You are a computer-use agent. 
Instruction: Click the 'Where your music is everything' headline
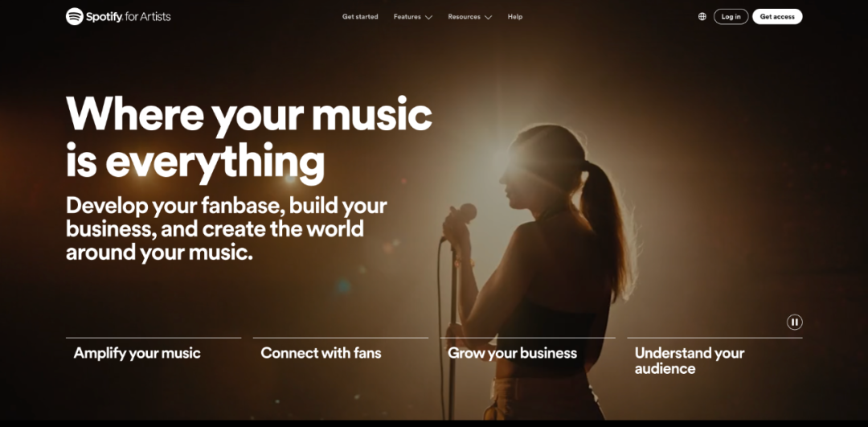(249, 138)
